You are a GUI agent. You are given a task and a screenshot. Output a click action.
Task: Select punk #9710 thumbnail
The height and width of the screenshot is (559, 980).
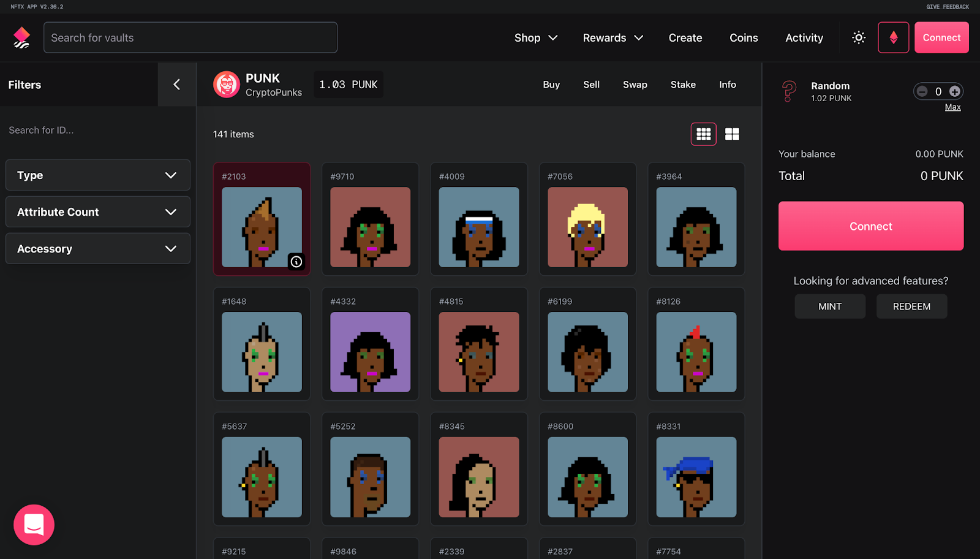[x=371, y=227]
